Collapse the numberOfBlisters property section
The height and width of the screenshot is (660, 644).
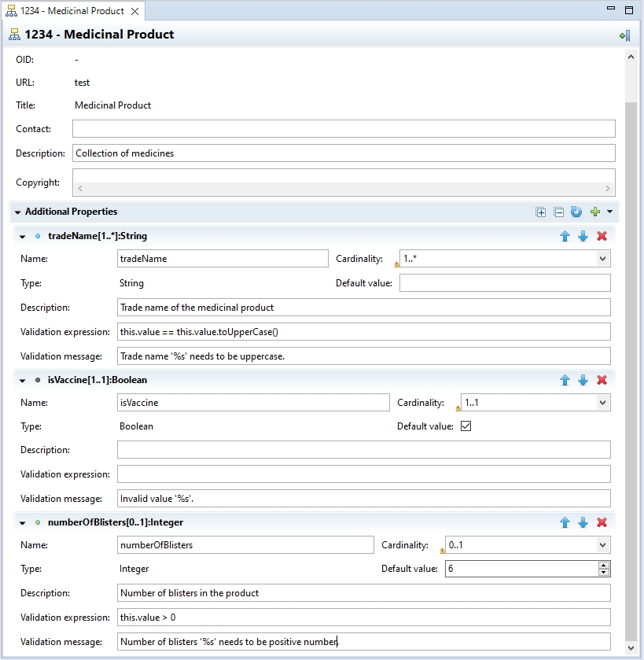[22, 522]
